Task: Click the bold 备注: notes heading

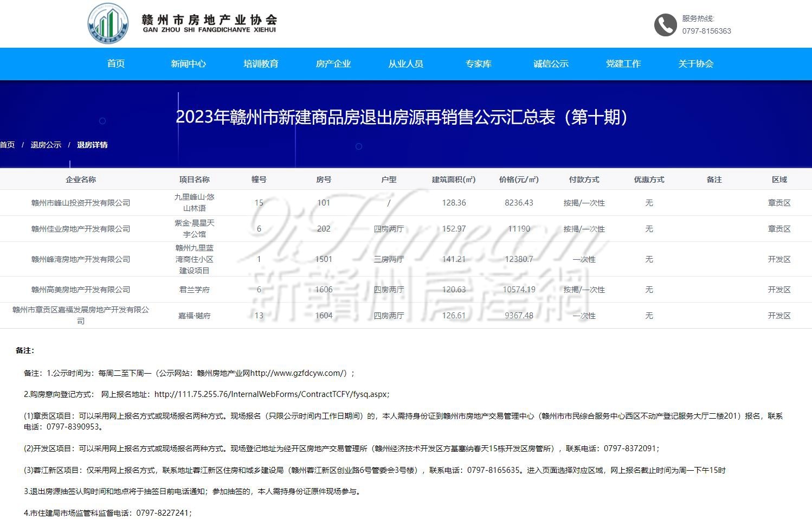Action: point(25,350)
